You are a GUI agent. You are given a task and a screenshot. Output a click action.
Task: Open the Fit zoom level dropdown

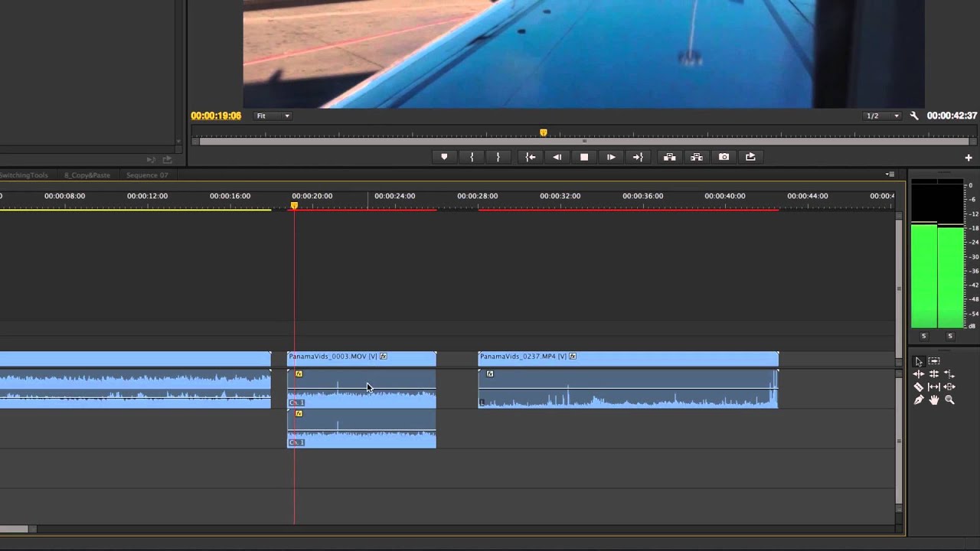click(273, 116)
